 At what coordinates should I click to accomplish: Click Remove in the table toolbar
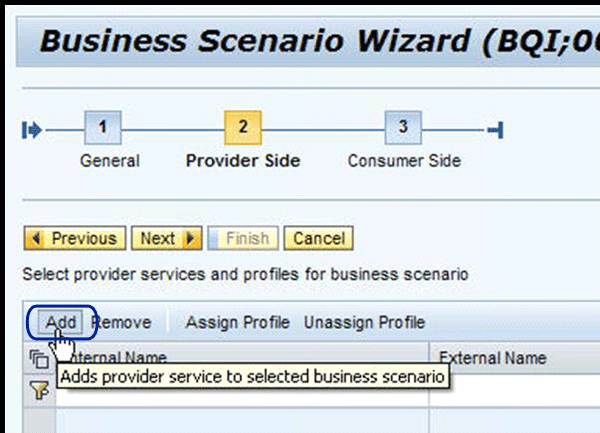click(x=121, y=322)
